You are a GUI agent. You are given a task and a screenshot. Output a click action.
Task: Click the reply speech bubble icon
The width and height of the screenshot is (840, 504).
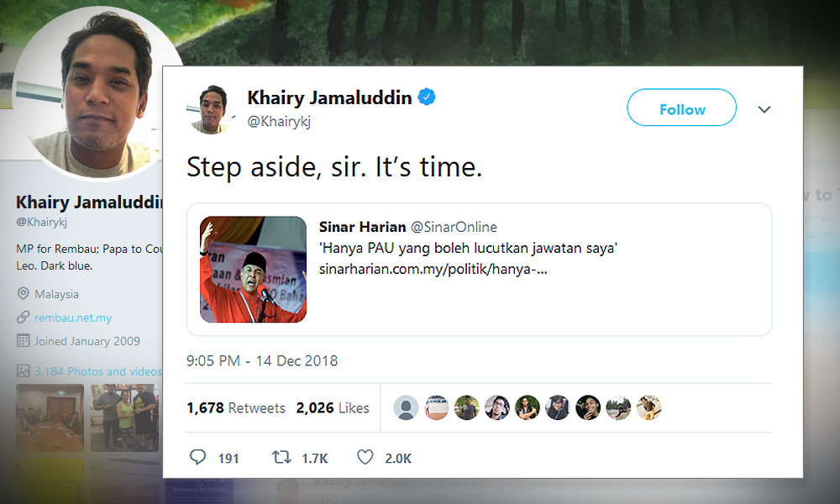click(197, 457)
